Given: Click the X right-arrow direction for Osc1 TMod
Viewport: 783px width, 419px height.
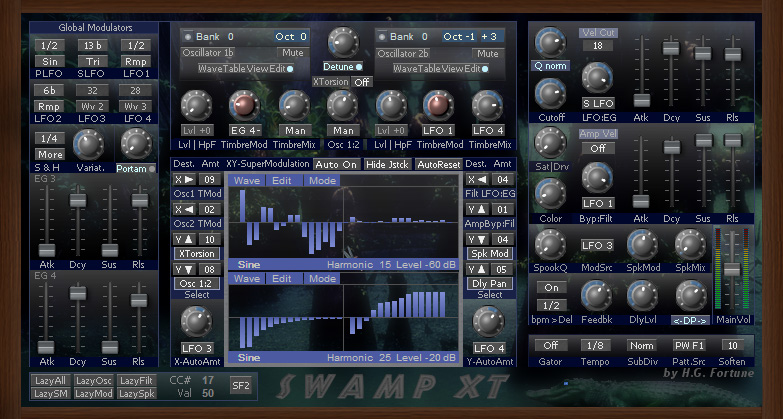Looking at the screenshot, I should pos(184,180).
